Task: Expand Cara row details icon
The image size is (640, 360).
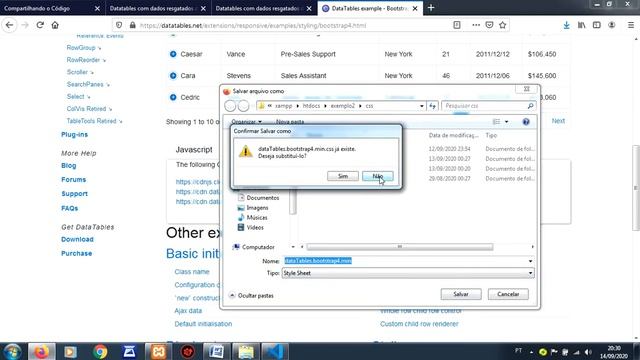Action: point(173,76)
